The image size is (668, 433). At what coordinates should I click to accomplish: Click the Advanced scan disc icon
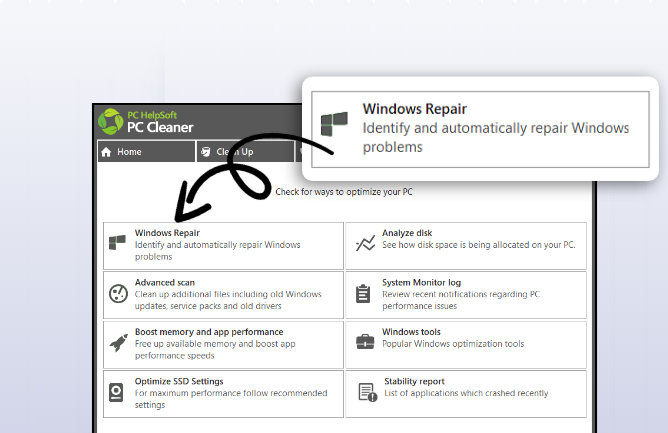(x=118, y=293)
